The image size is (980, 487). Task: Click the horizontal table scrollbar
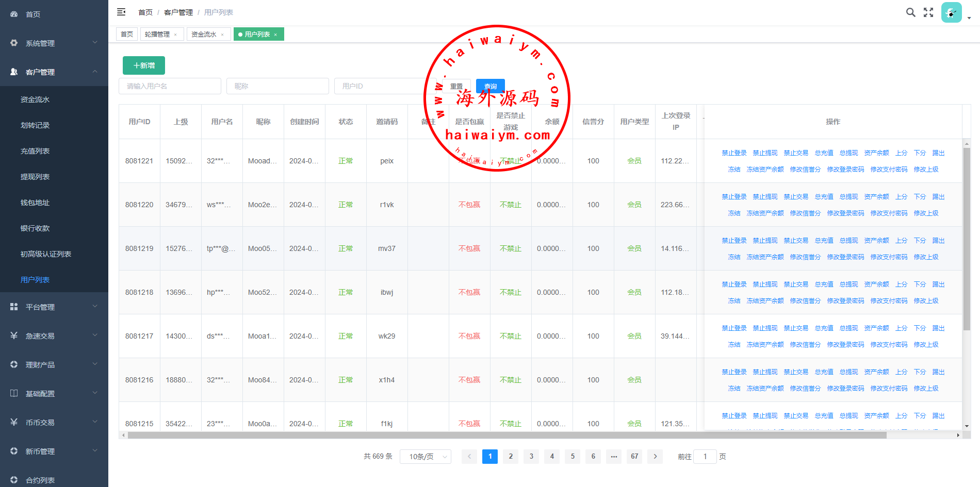tap(505, 435)
